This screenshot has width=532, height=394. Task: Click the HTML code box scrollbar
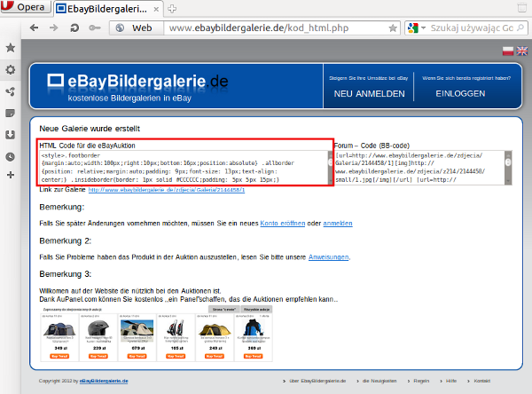point(331,168)
